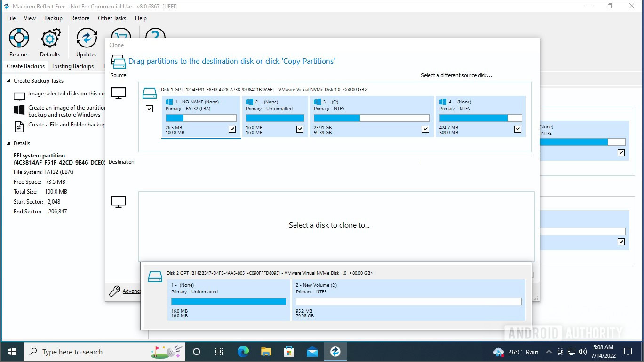Open the View menu
The image size is (644, 362).
click(30, 18)
